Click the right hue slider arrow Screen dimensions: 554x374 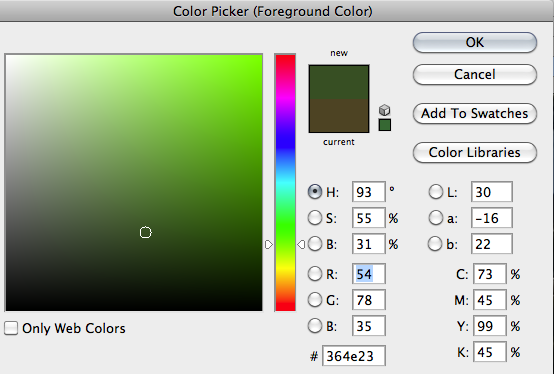[x=301, y=244]
